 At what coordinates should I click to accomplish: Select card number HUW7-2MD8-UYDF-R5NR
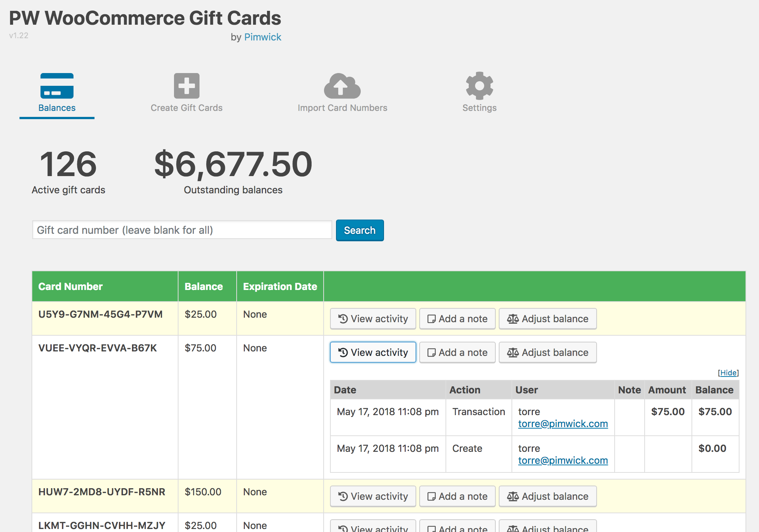coord(102,492)
